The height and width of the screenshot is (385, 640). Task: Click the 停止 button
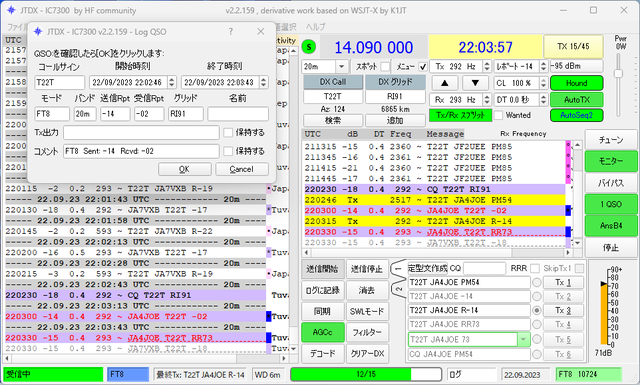[611, 247]
